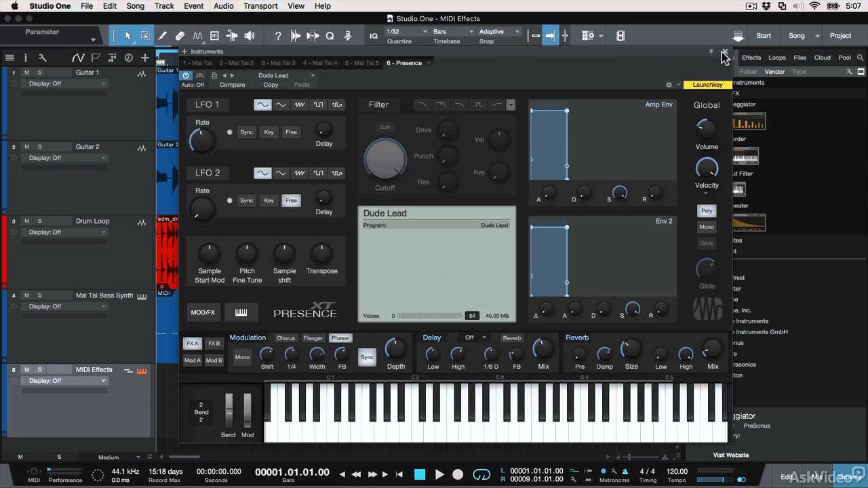Open Guitar 1 Display Off dropdown
This screenshot has height=488, width=868.
point(65,83)
